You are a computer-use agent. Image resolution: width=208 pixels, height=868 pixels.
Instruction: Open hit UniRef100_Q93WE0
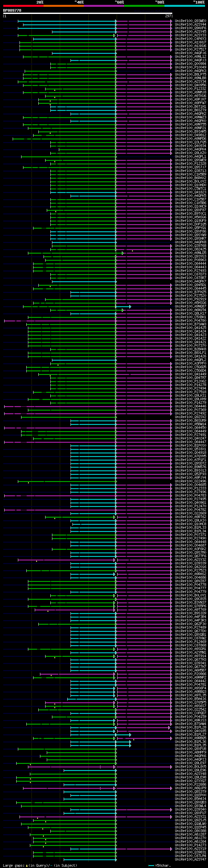[190, 21]
